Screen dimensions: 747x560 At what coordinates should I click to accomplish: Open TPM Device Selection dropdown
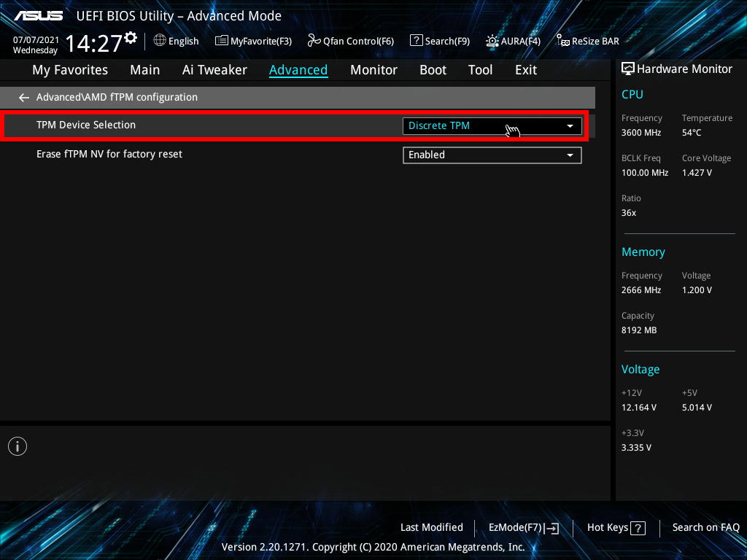click(492, 125)
